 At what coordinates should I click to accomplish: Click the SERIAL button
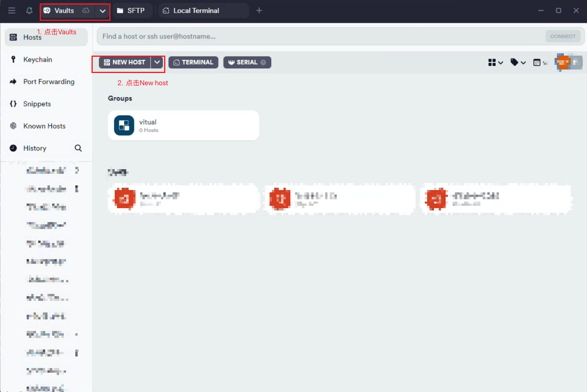pyautogui.click(x=247, y=62)
